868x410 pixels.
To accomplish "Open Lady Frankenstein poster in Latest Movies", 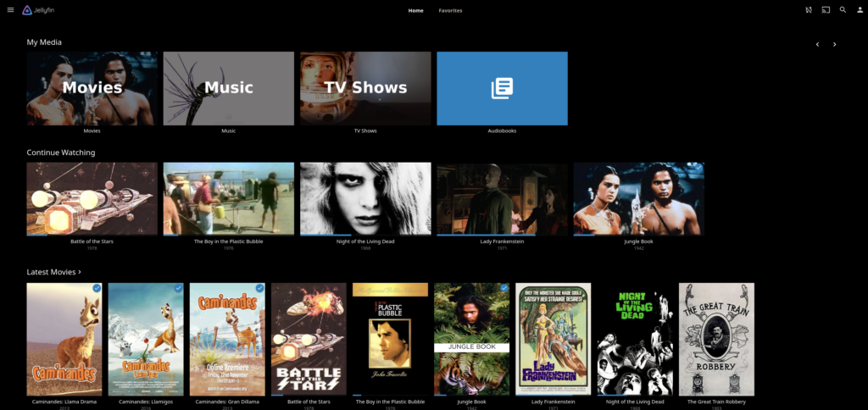I will pyautogui.click(x=553, y=340).
